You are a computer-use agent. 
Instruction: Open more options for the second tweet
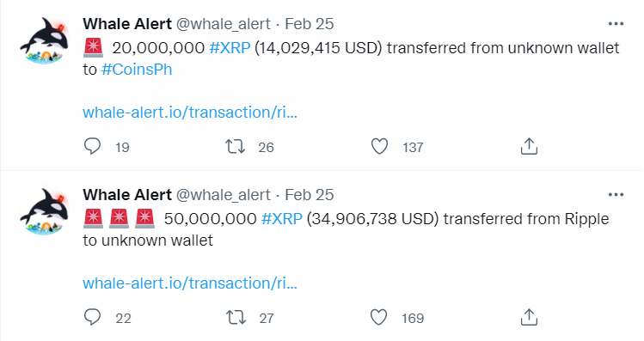616,195
